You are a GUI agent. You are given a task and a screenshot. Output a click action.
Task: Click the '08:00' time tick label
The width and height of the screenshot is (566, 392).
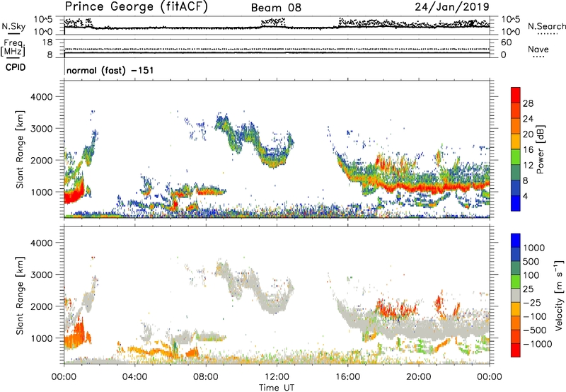click(x=206, y=377)
